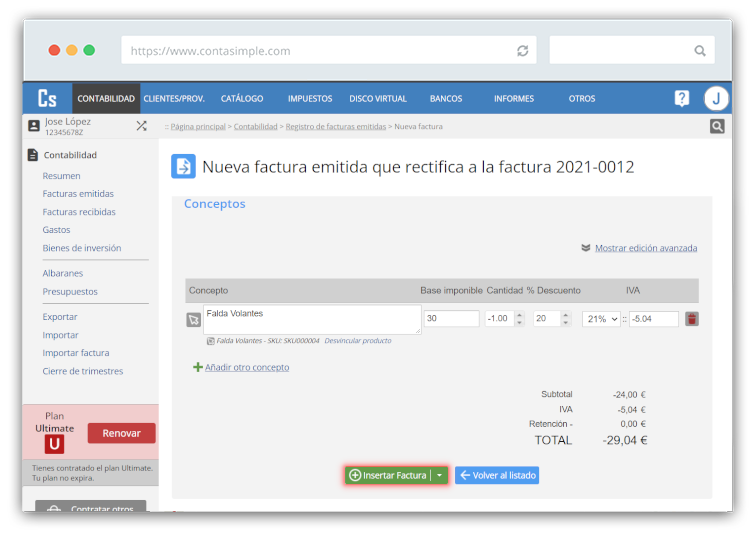Click the Base imponible field showing 30

point(452,318)
